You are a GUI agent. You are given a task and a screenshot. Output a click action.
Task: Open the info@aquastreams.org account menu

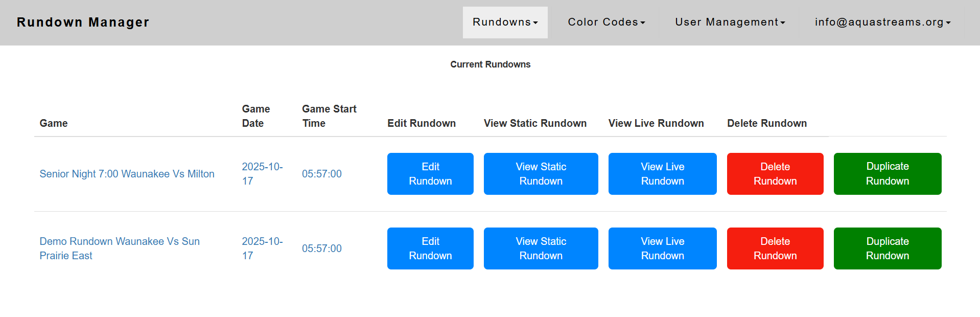tap(882, 22)
